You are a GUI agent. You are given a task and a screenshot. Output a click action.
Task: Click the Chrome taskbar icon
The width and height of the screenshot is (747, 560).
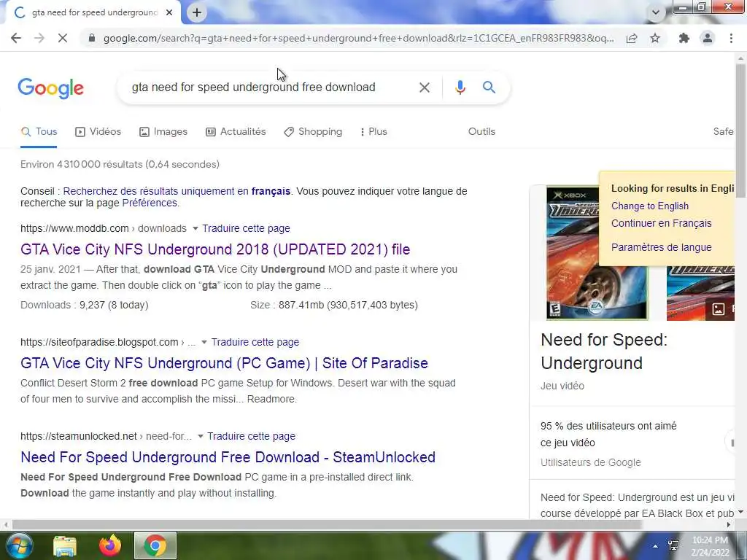[155, 545]
